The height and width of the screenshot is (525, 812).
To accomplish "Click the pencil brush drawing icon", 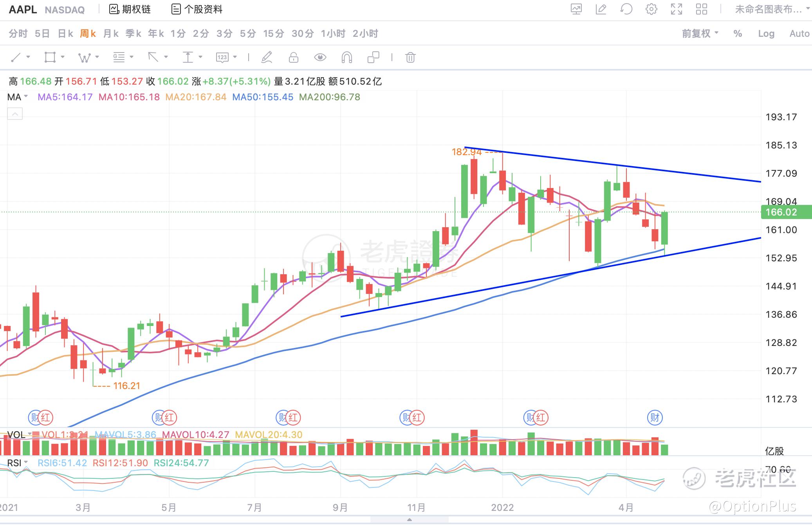I will click(267, 58).
